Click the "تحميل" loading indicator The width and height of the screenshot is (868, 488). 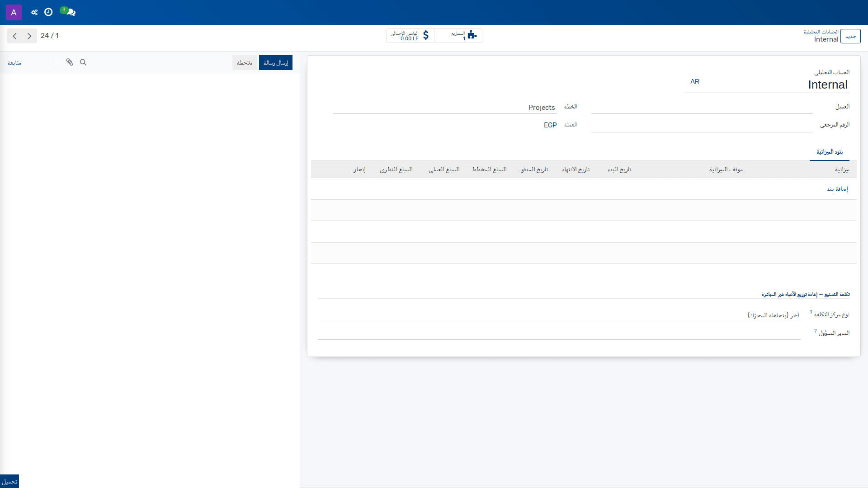(x=9, y=482)
